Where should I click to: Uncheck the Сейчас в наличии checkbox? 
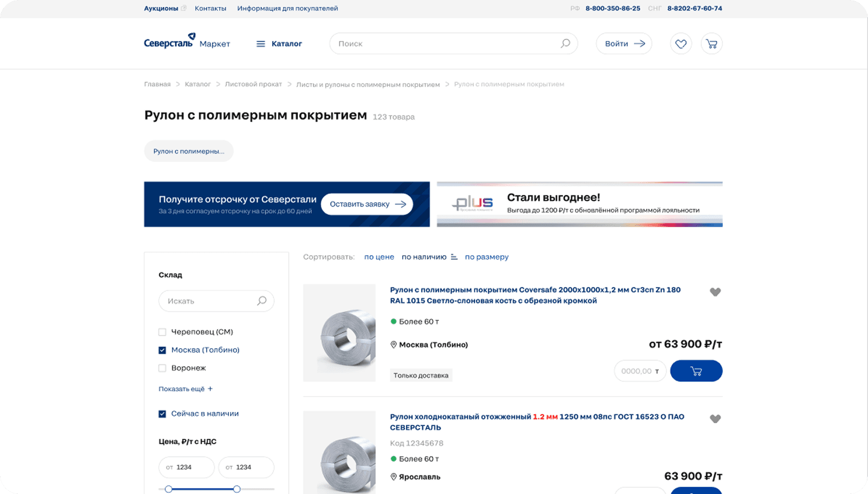[x=162, y=414]
